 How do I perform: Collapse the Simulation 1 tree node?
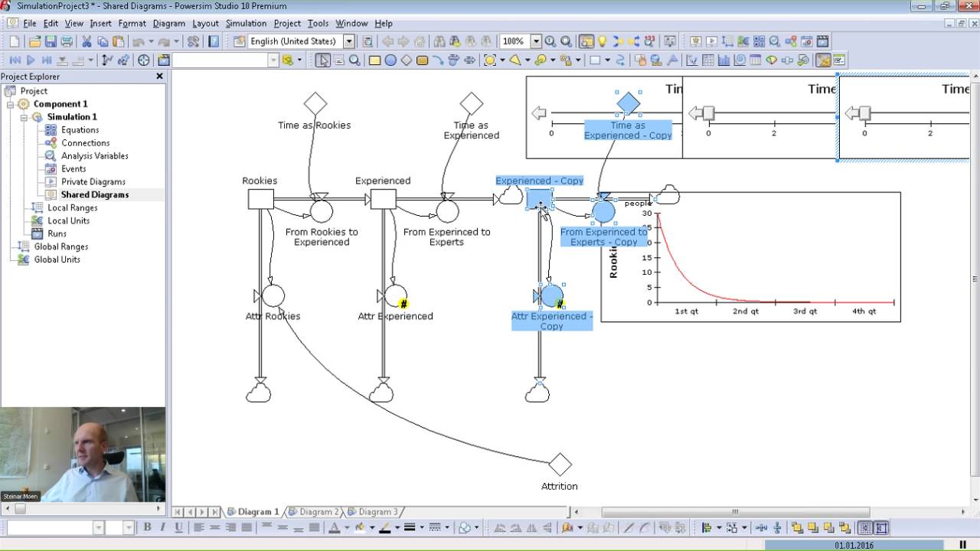point(24,117)
